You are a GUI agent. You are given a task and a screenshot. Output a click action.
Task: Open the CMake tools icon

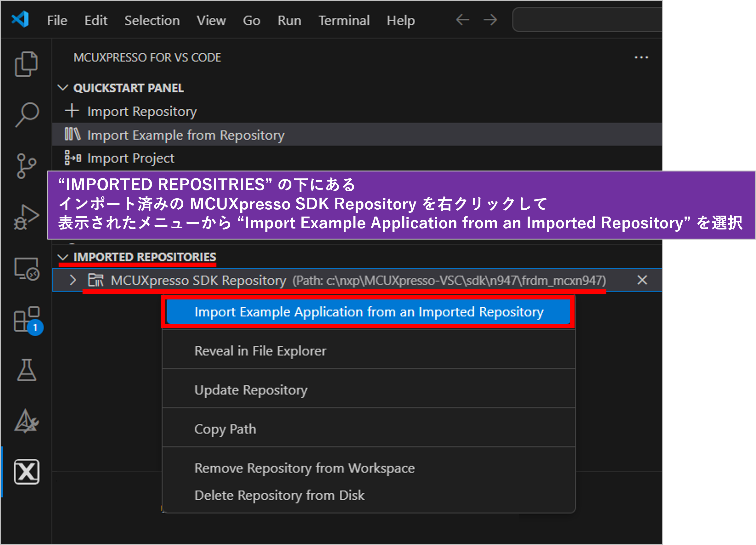click(x=26, y=421)
